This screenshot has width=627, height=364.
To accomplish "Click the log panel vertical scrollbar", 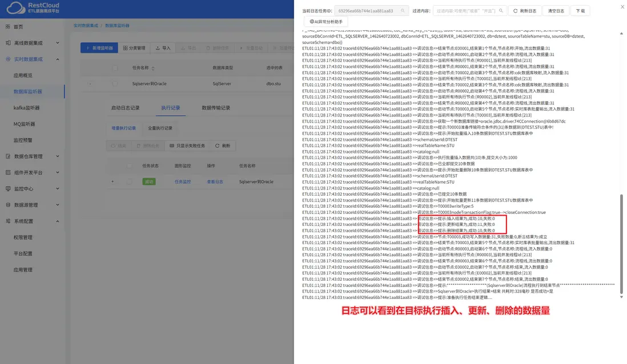I will coord(621,244).
